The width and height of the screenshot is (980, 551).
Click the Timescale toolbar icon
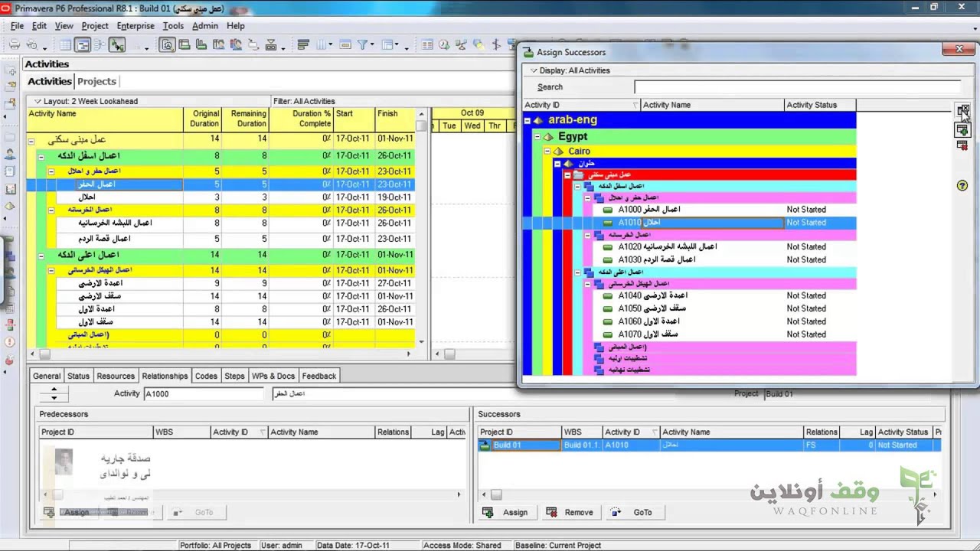[345, 45]
